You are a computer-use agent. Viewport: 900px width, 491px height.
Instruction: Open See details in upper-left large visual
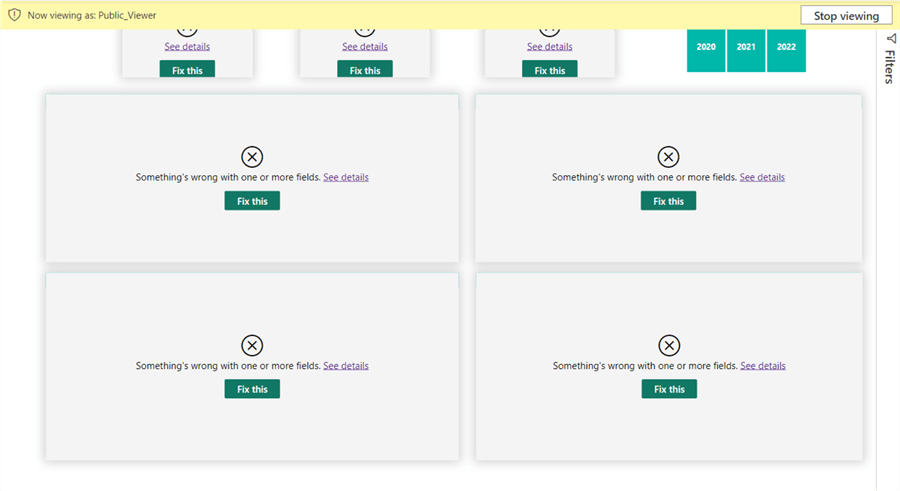point(346,177)
